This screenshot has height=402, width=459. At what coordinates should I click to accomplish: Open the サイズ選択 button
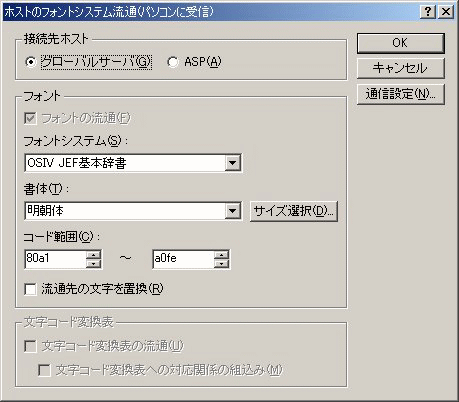(x=294, y=211)
